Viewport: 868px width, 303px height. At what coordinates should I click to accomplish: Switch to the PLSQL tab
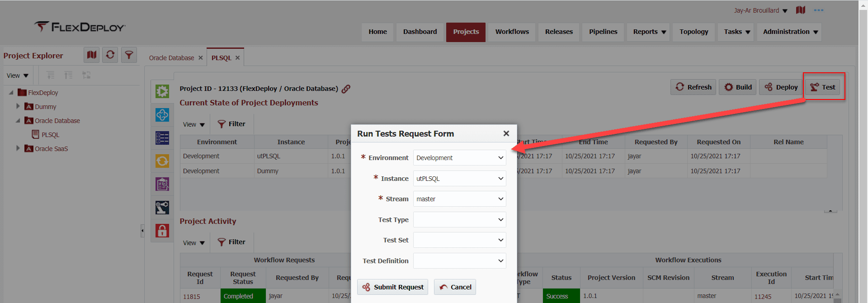pos(221,58)
